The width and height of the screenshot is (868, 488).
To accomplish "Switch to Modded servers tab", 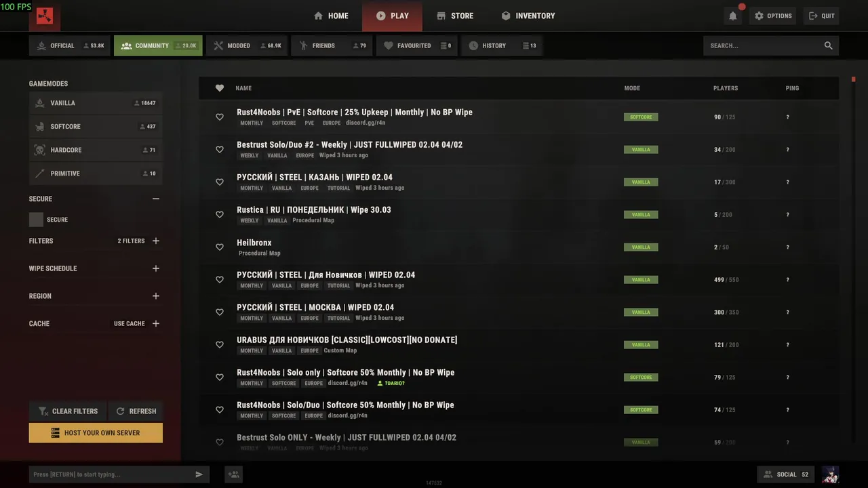I will (x=247, y=45).
